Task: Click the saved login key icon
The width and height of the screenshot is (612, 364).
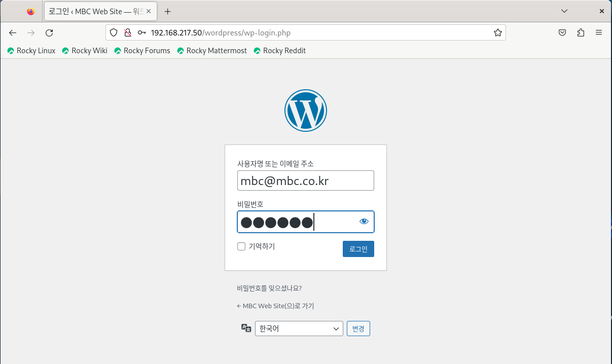Action: [142, 33]
